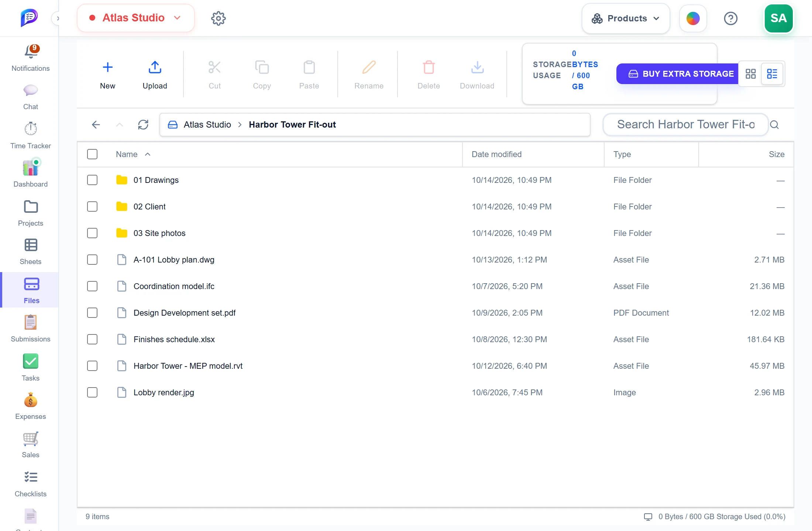The image size is (812, 531).
Task: Click Atlas Studio in the breadcrumb
Action: point(207,125)
